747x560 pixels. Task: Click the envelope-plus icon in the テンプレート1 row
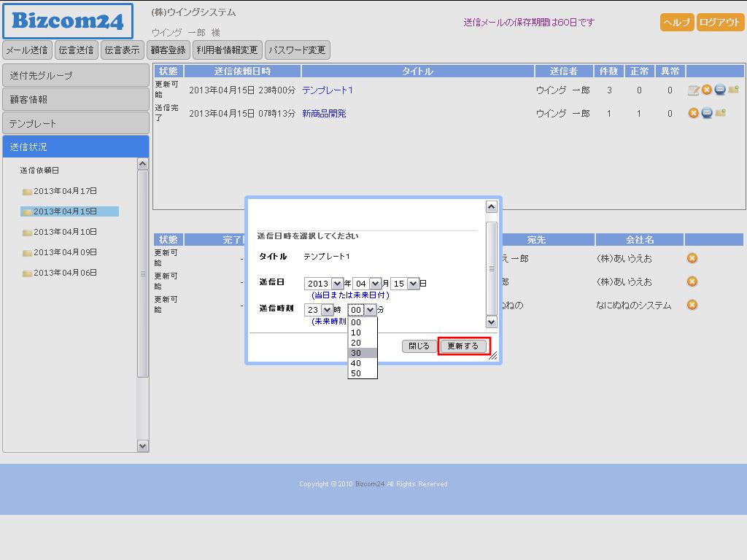tap(733, 90)
